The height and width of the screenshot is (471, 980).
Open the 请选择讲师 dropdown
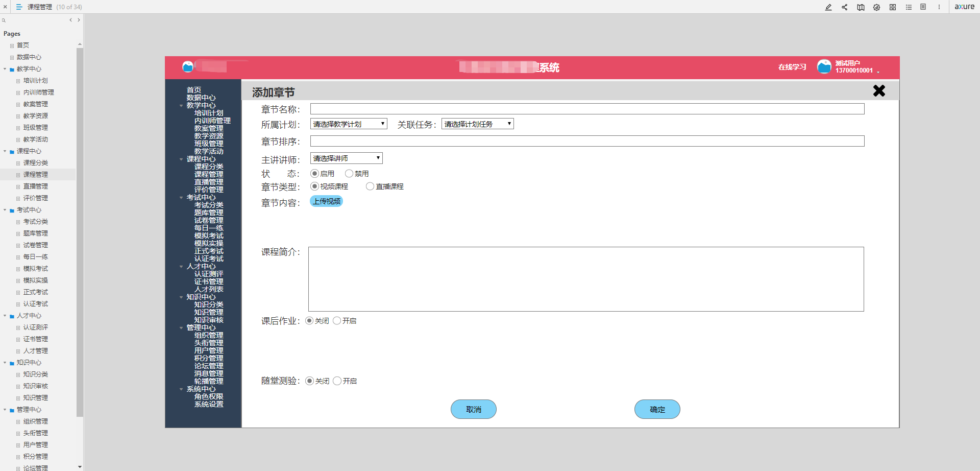pos(346,158)
